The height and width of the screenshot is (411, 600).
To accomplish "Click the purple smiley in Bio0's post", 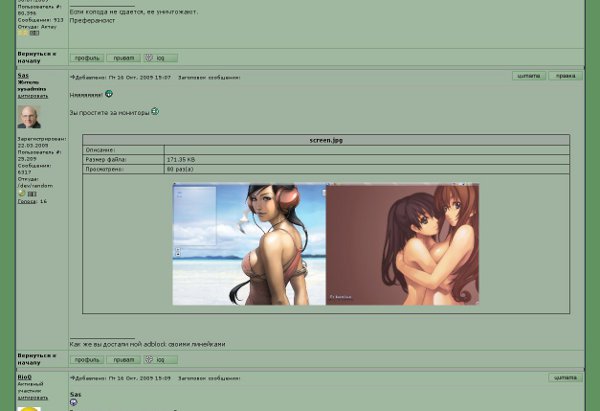I will pos(73,402).
